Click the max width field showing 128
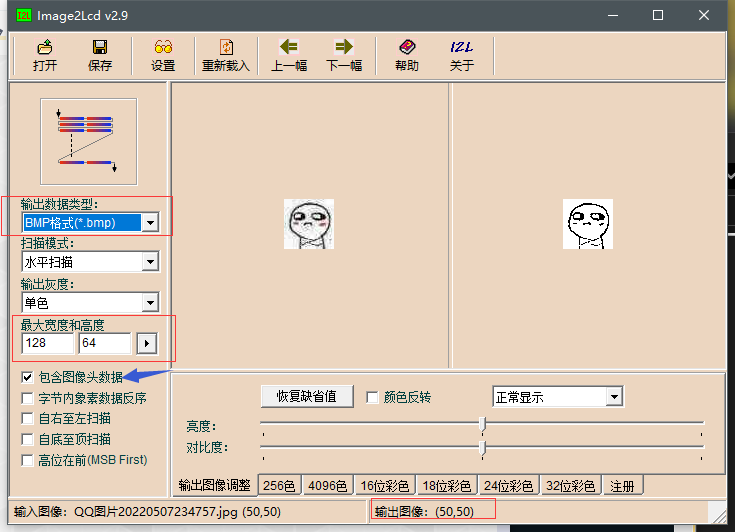The image size is (735, 532). pyautogui.click(x=47, y=343)
